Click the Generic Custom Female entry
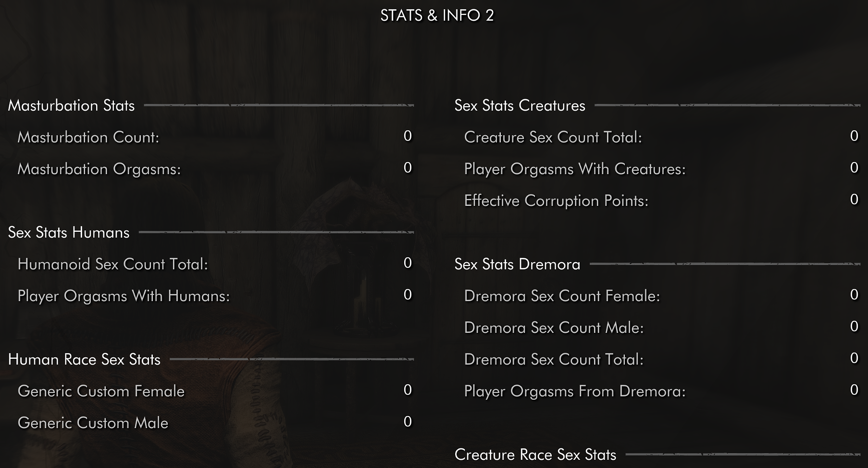 point(214,391)
